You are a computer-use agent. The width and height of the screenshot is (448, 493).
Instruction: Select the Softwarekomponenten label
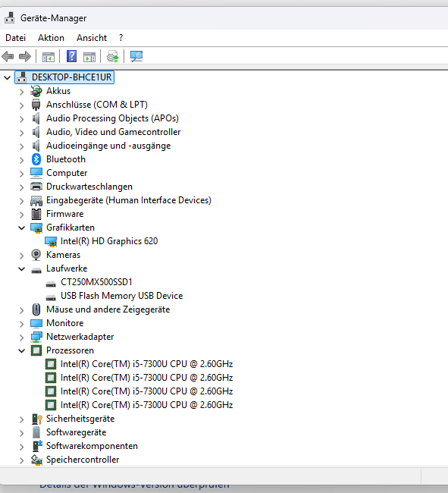click(92, 446)
